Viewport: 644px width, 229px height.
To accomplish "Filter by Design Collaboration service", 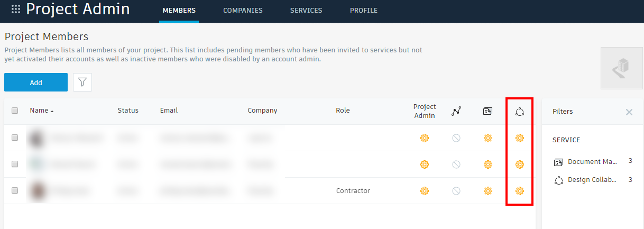I will tap(593, 180).
